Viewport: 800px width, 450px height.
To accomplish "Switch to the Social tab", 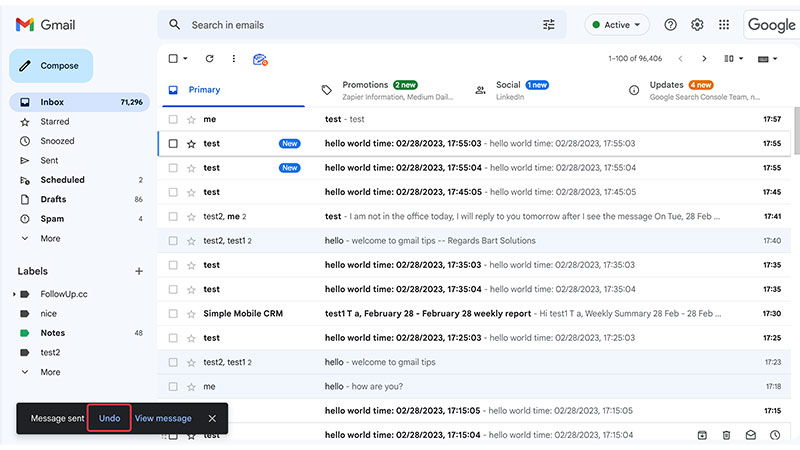I will tap(541, 90).
